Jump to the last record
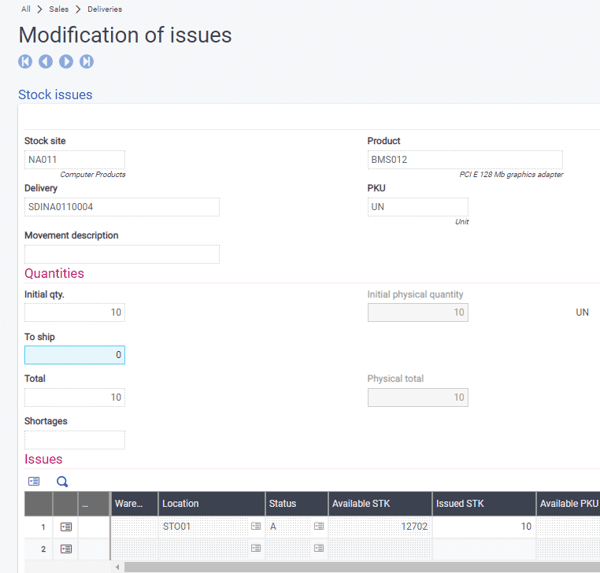 (x=87, y=62)
